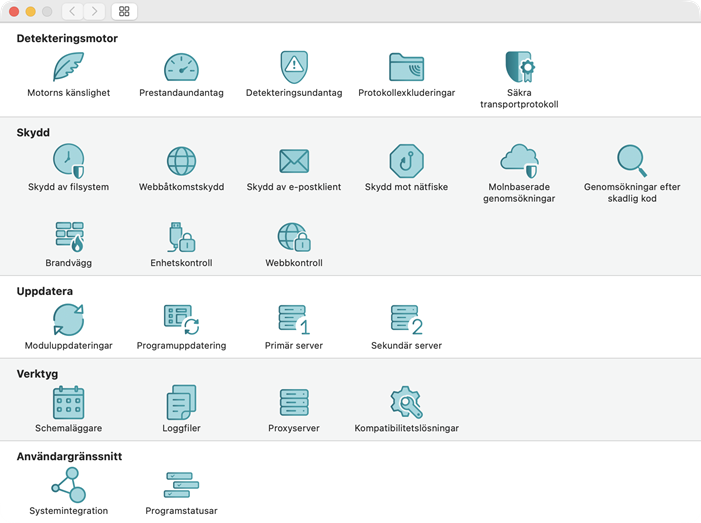This screenshot has width=701, height=523.
Task: Click the Prestandaundantag text label
Action: pyautogui.click(x=181, y=93)
